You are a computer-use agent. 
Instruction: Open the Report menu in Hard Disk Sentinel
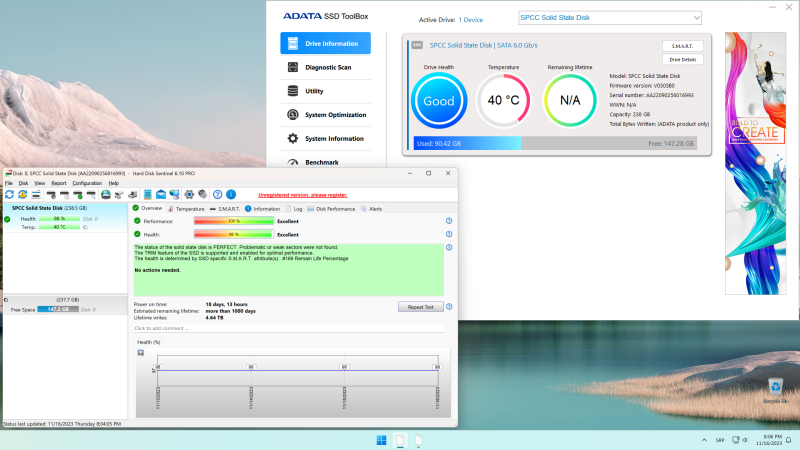pyautogui.click(x=59, y=183)
